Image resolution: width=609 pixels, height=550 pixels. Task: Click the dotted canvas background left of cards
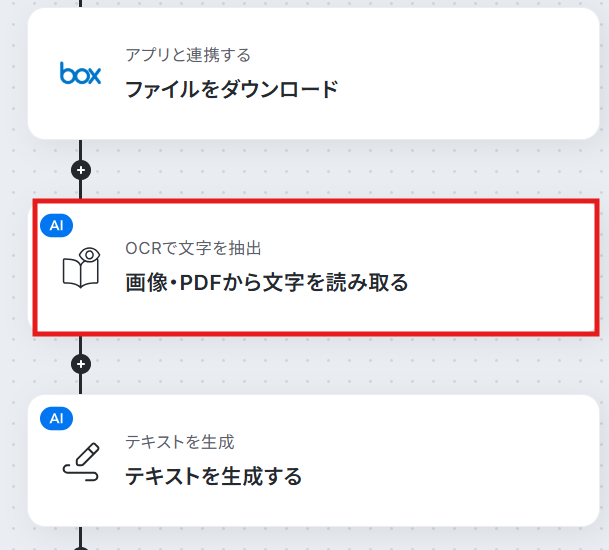14,272
